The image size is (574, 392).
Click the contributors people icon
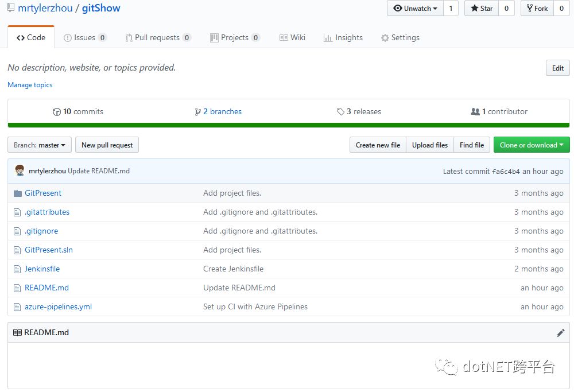[475, 112]
